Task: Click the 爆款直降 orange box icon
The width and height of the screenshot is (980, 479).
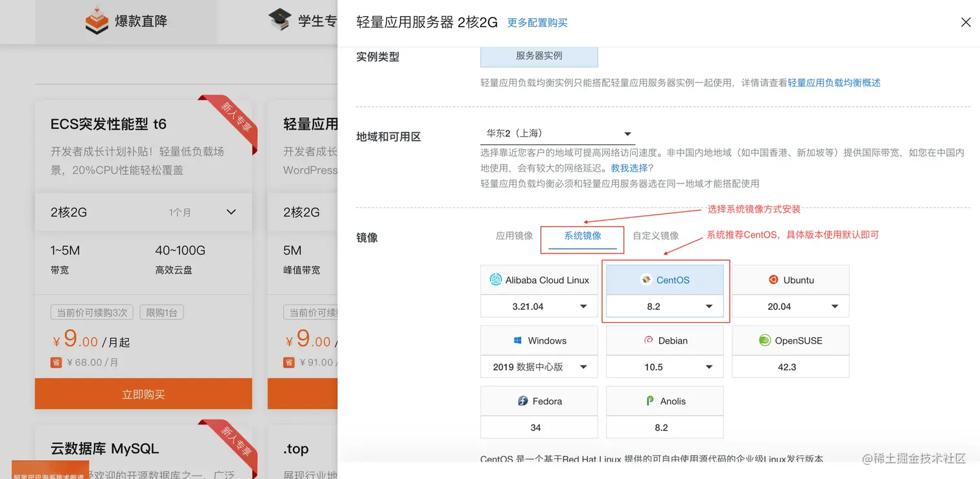Action: pyautogui.click(x=97, y=21)
